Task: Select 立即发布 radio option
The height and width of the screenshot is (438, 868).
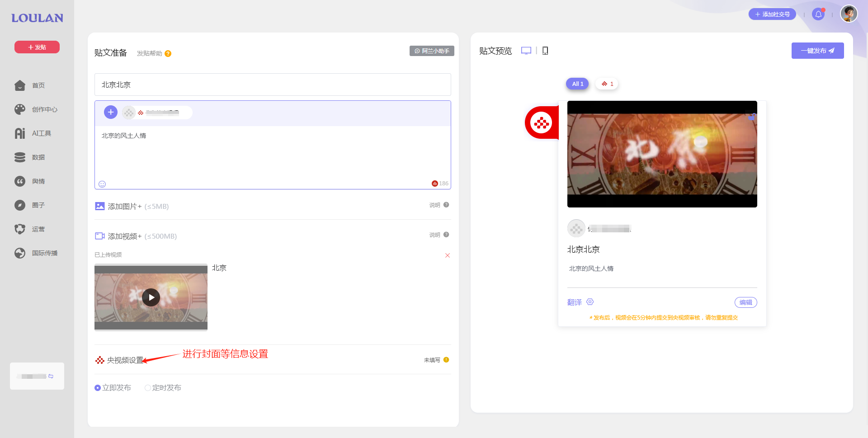Action: (98, 388)
